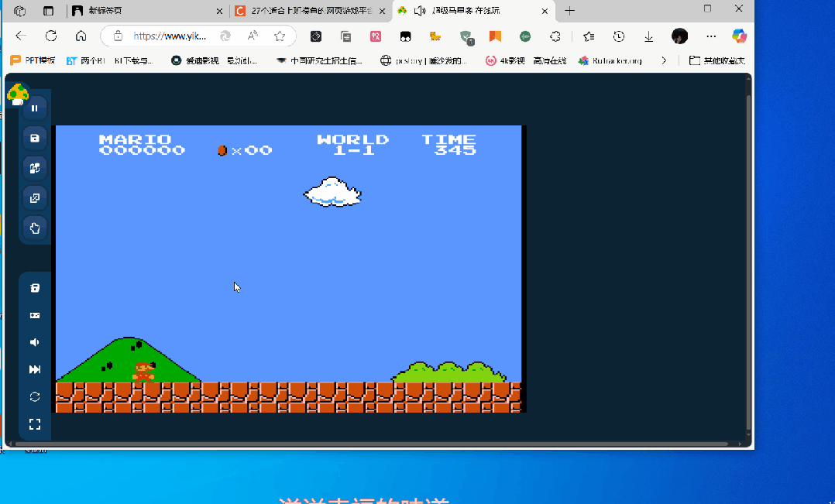Click the vertical page scrollbar
Image resolution: width=835 pixels, height=504 pixels.
[x=748, y=261]
